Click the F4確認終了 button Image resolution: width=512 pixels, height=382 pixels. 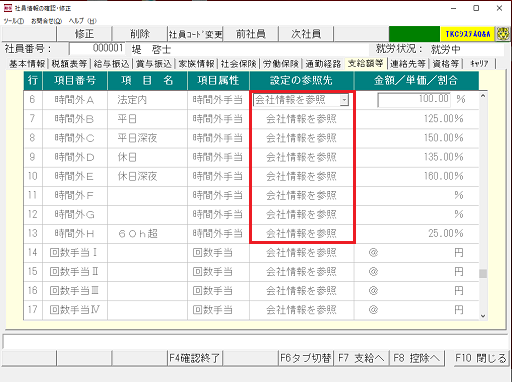click(x=195, y=358)
